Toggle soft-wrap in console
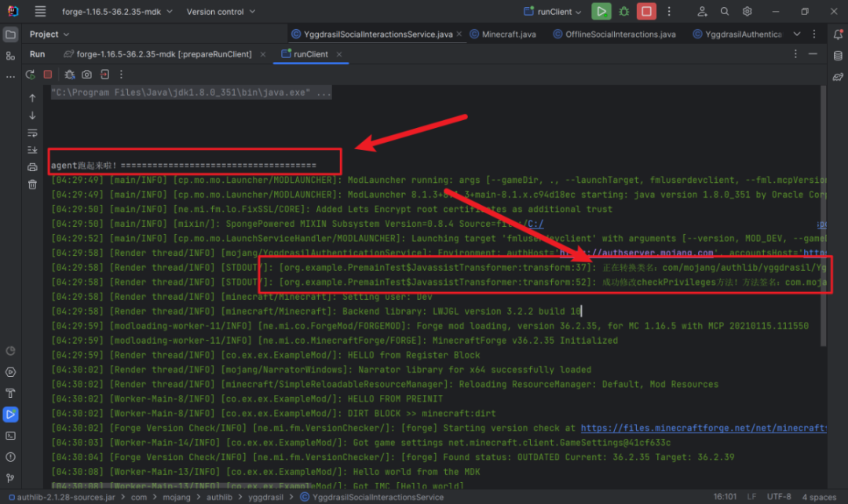Image resolution: width=848 pixels, height=504 pixels. 32,133
